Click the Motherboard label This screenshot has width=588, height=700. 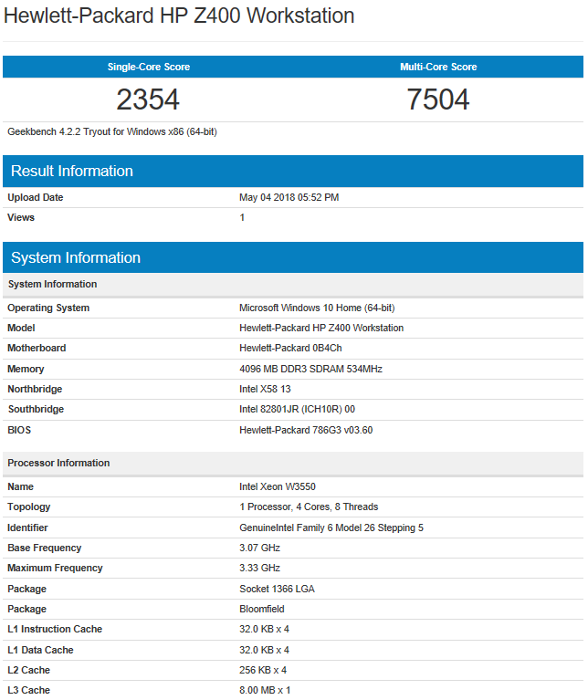pos(37,349)
